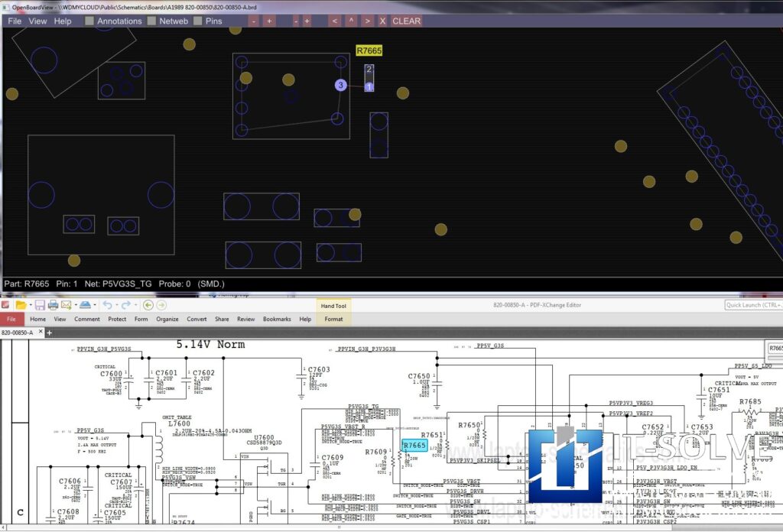783x532 pixels.
Task: Click the schematic label "R7685"
Action: click(750, 401)
